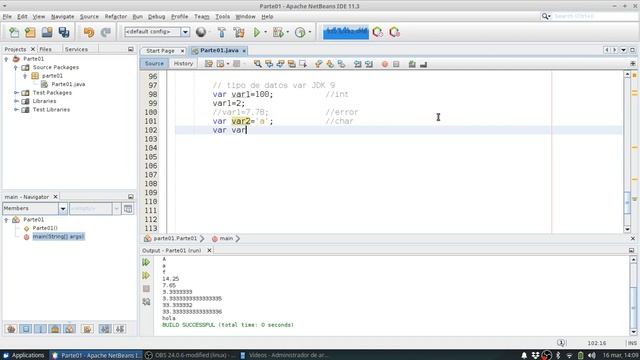Switch to the Files tab
The image size is (640, 360).
(45, 49)
